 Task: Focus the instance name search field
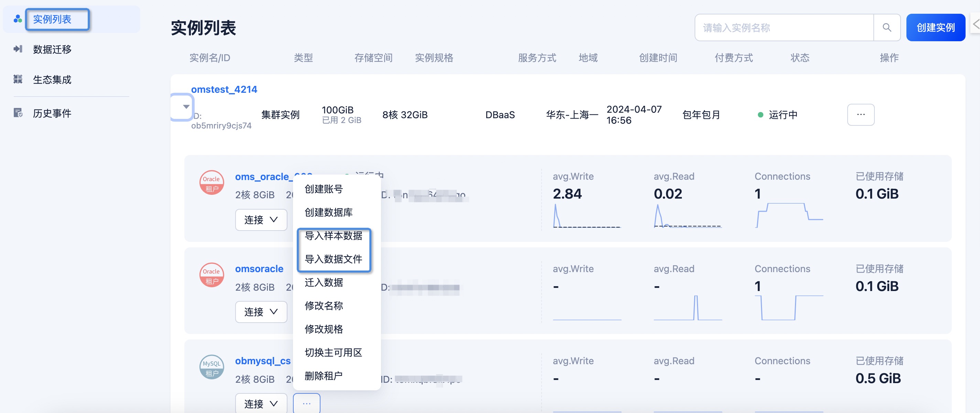(784, 27)
